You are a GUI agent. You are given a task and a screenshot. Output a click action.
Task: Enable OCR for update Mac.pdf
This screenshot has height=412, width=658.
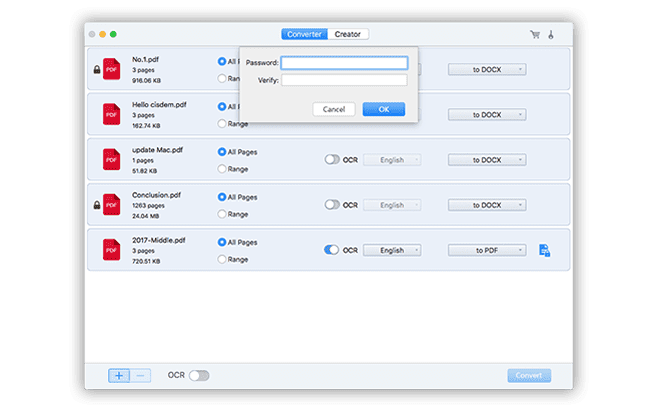coord(332,160)
